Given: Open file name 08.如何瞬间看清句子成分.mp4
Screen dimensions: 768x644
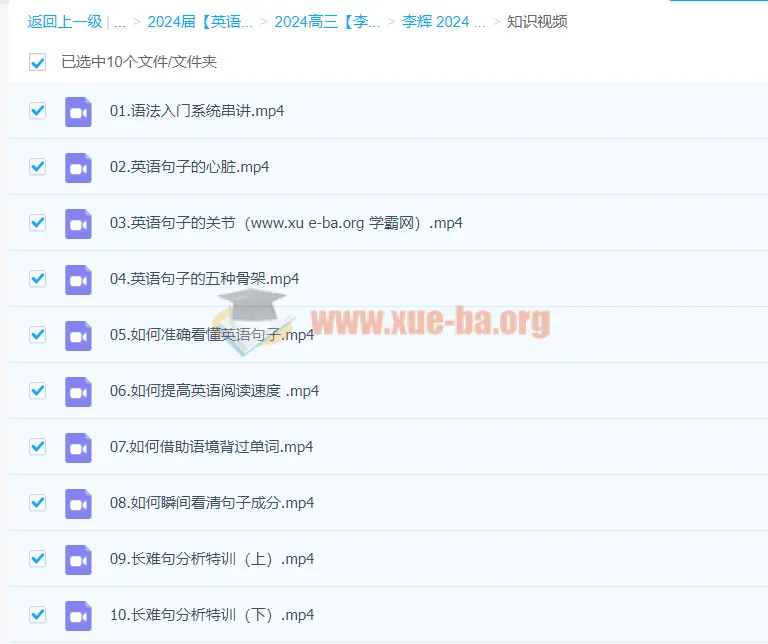Looking at the screenshot, I should coord(212,503).
